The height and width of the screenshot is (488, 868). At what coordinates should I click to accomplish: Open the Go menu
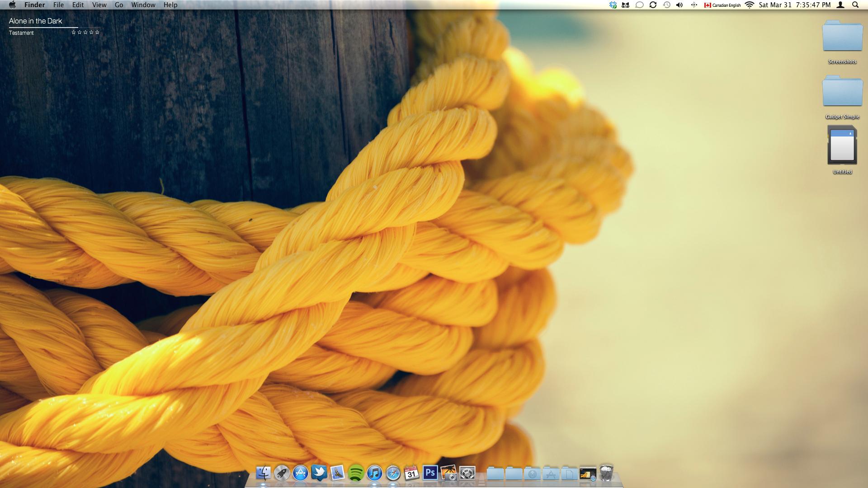(x=119, y=5)
